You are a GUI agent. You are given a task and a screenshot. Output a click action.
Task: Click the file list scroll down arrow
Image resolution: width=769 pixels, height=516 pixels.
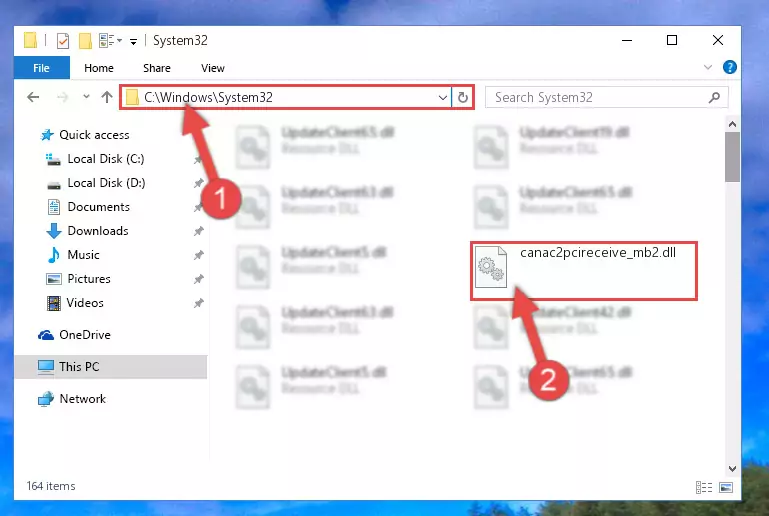[732, 468]
